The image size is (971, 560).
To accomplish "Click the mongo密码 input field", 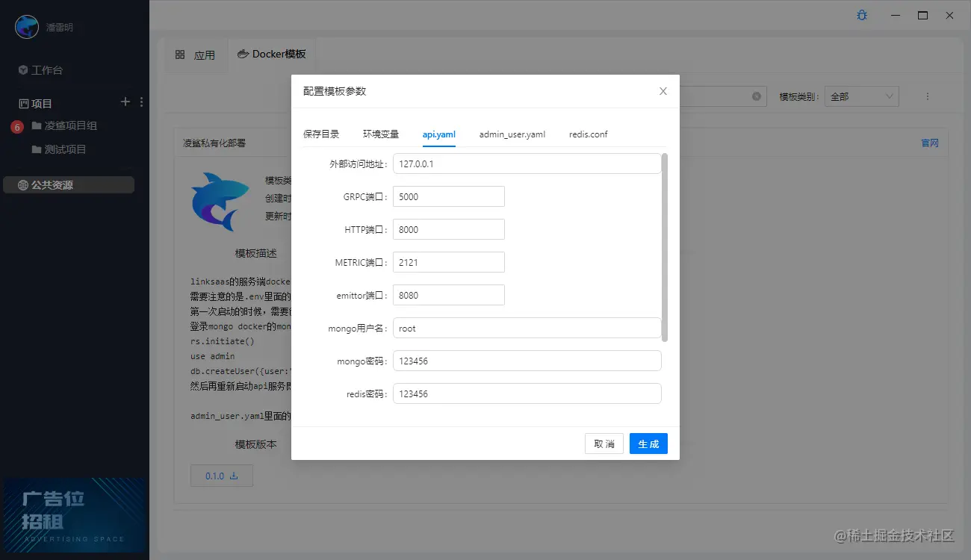I will tap(527, 361).
